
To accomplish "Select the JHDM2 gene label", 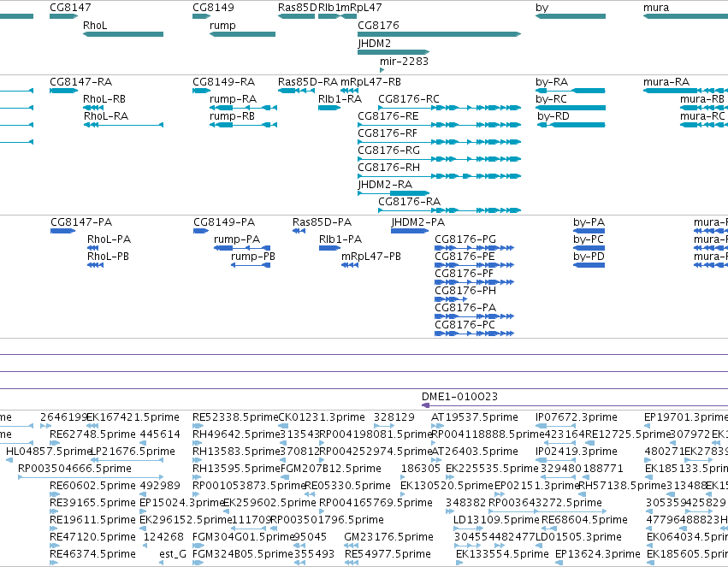I will click(374, 43).
